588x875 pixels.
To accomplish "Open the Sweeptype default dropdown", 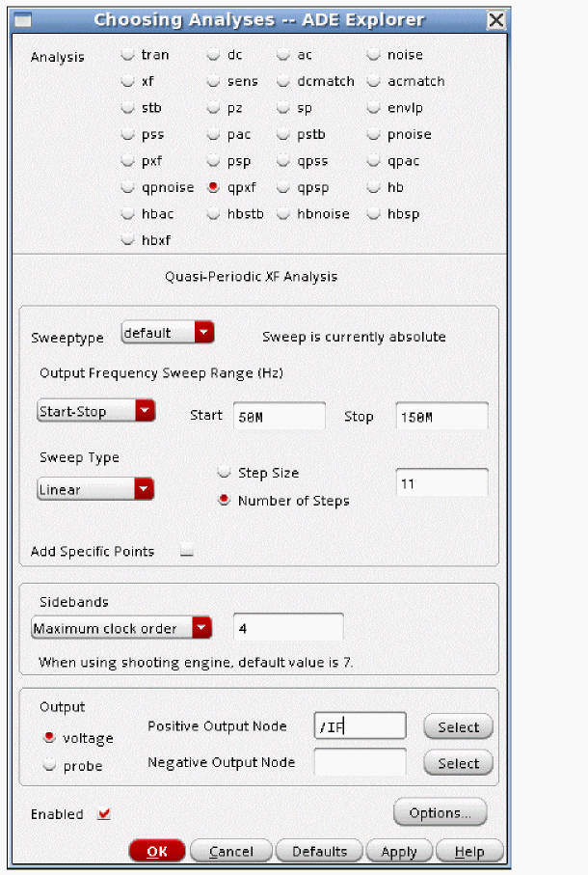I will (x=168, y=333).
